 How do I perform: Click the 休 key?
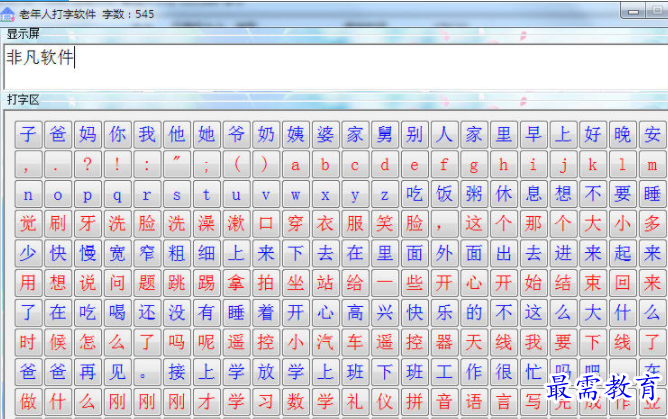pyautogui.click(x=504, y=194)
